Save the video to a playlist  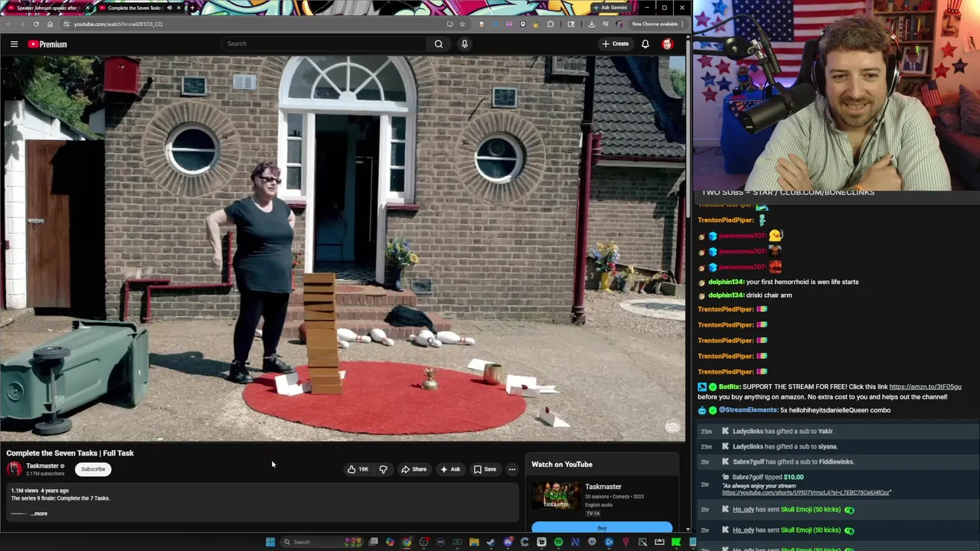click(485, 469)
